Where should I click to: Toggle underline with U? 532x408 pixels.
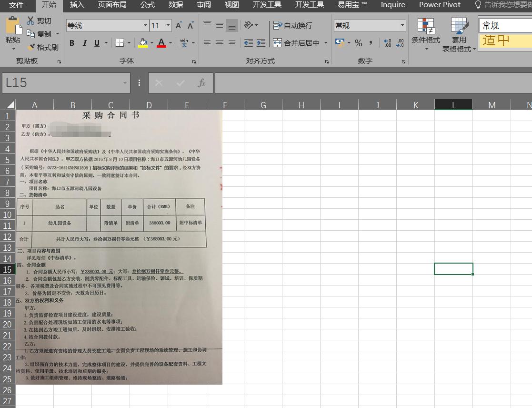click(x=96, y=43)
